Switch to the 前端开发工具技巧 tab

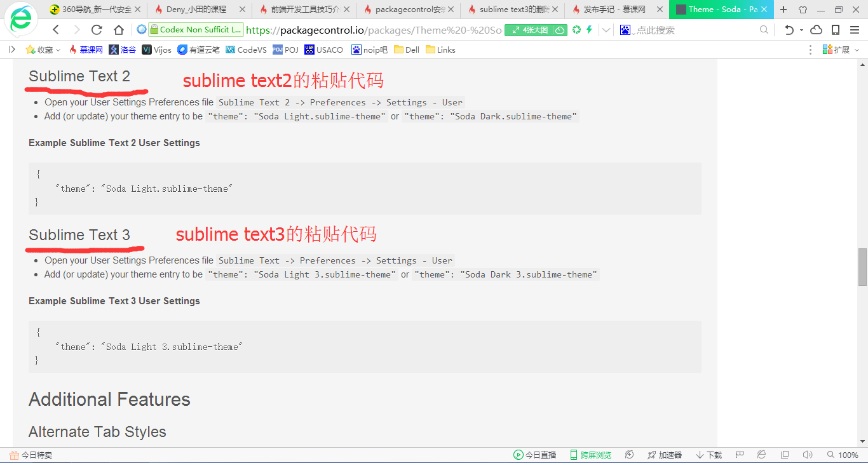pos(304,10)
